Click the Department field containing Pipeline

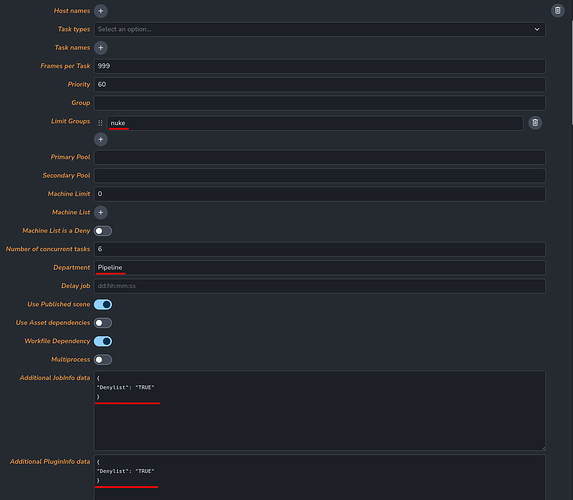tap(320, 268)
